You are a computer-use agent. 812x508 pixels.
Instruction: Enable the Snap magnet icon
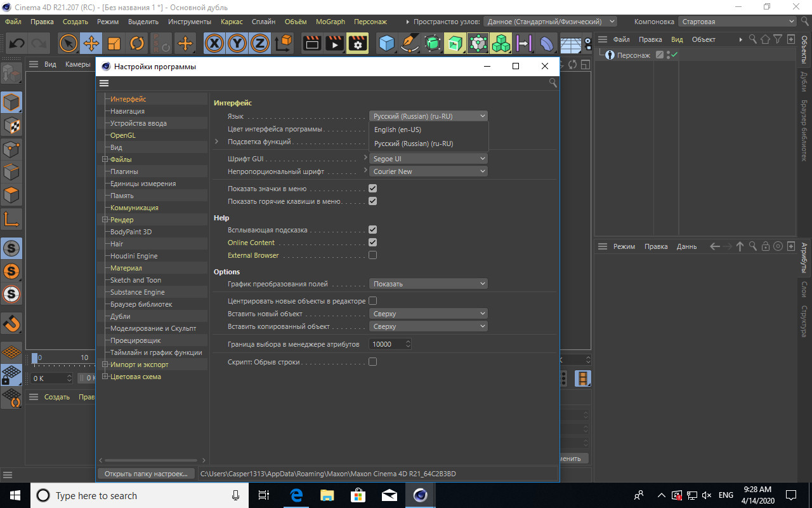point(11,324)
